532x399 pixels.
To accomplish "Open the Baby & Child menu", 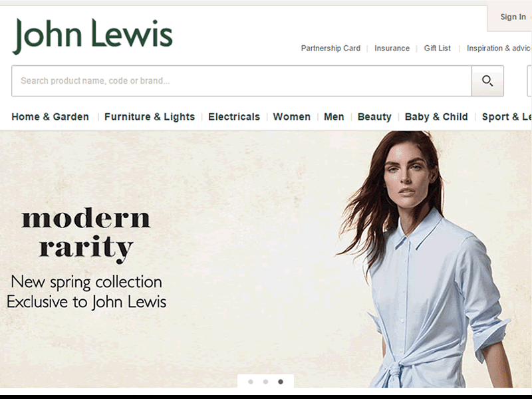I will [x=436, y=117].
